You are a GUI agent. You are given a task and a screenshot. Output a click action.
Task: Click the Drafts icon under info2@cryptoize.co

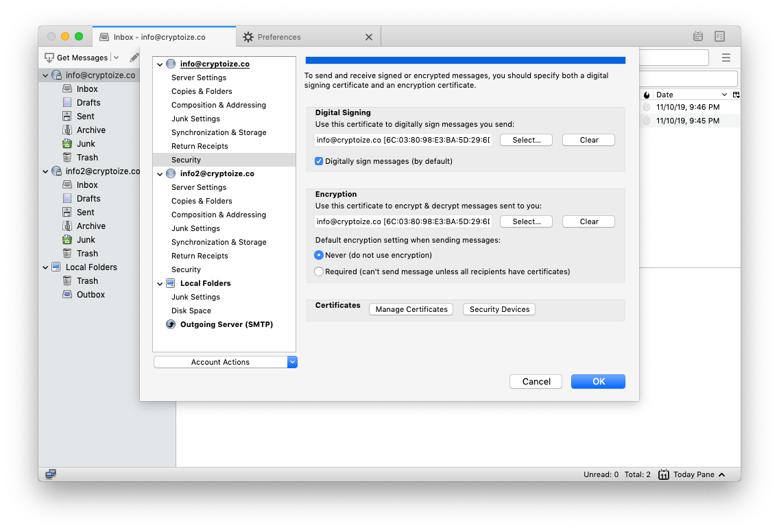67,198
